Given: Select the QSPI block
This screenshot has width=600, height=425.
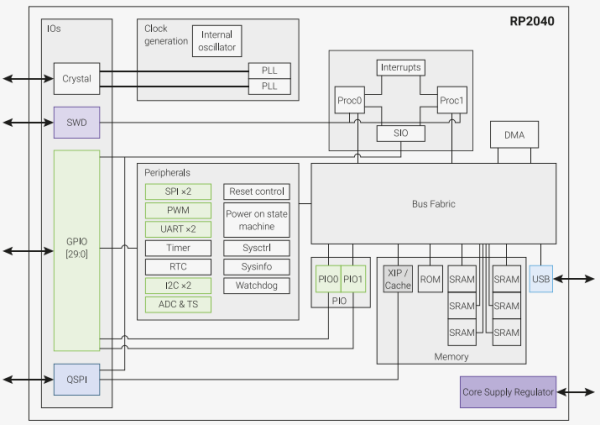Looking at the screenshot, I should point(76,380).
